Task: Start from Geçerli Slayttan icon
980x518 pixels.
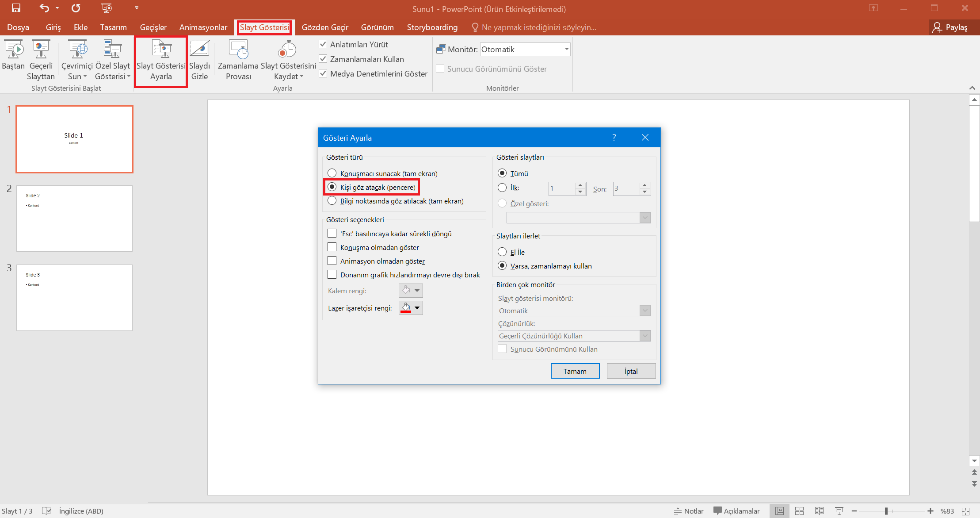Action: 41,60
